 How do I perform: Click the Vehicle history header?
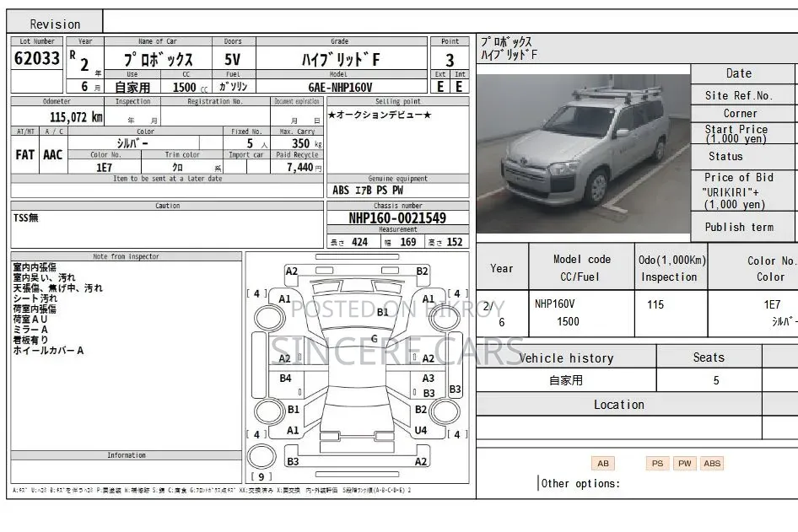coord(566,358)
